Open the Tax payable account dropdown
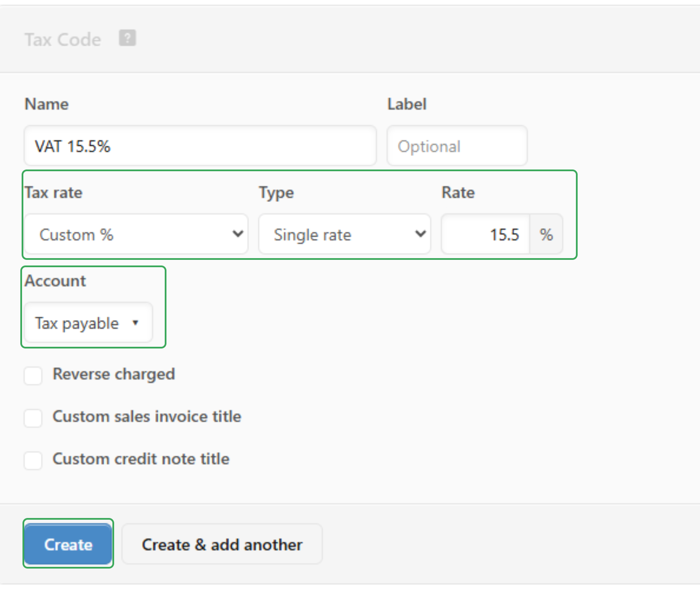This screenshot has width=700, height=601. tap(88, 323)
